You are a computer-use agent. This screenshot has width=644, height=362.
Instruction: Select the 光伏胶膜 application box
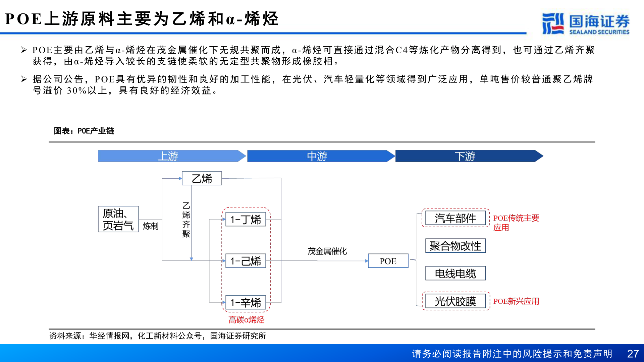[x=455, y=301]
